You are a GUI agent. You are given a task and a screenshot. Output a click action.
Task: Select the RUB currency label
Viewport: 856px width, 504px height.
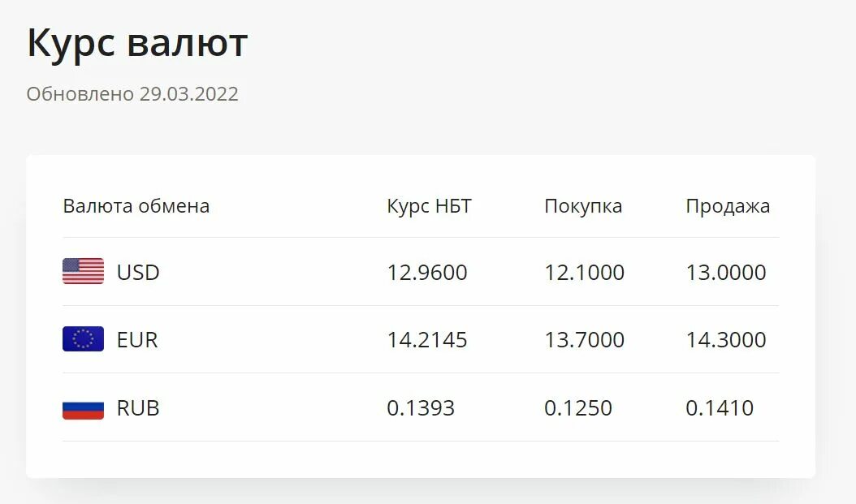[x=138, y=407]
